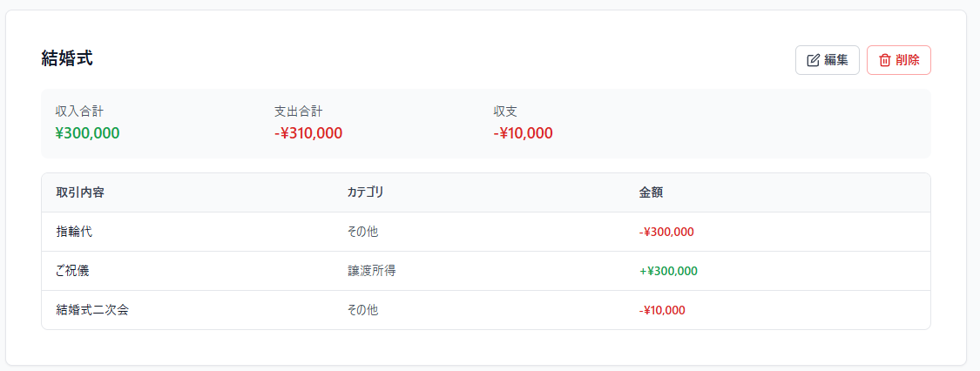The image size is (980, 371).
Task: Click the 支出合計 amount -¥310,000
Action: 308,133
